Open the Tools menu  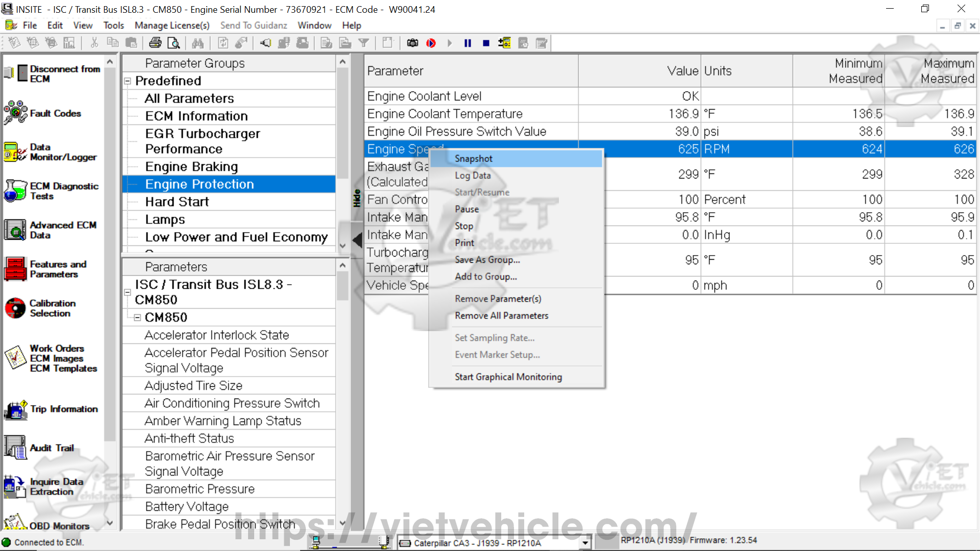coord(113,26)
